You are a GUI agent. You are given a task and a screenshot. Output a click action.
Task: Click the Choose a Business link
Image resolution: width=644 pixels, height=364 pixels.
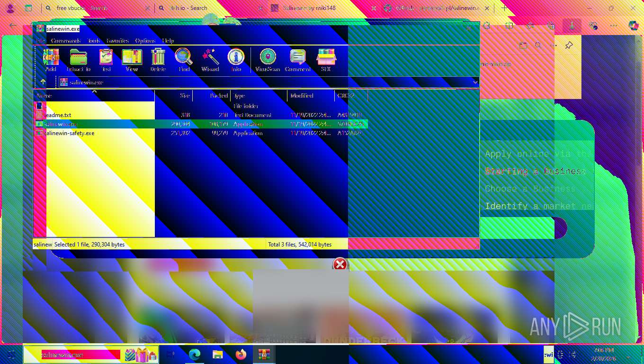pyautogui.click(x=530, y=189)
